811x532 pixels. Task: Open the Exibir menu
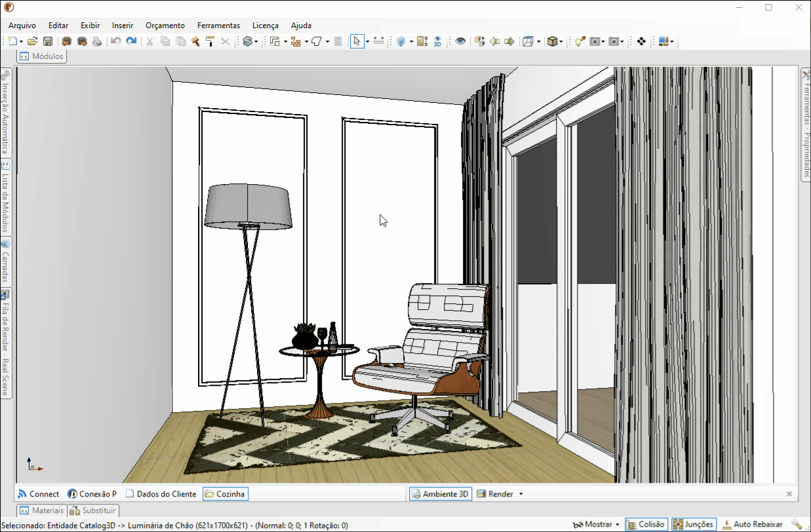[x=90, y=26]
